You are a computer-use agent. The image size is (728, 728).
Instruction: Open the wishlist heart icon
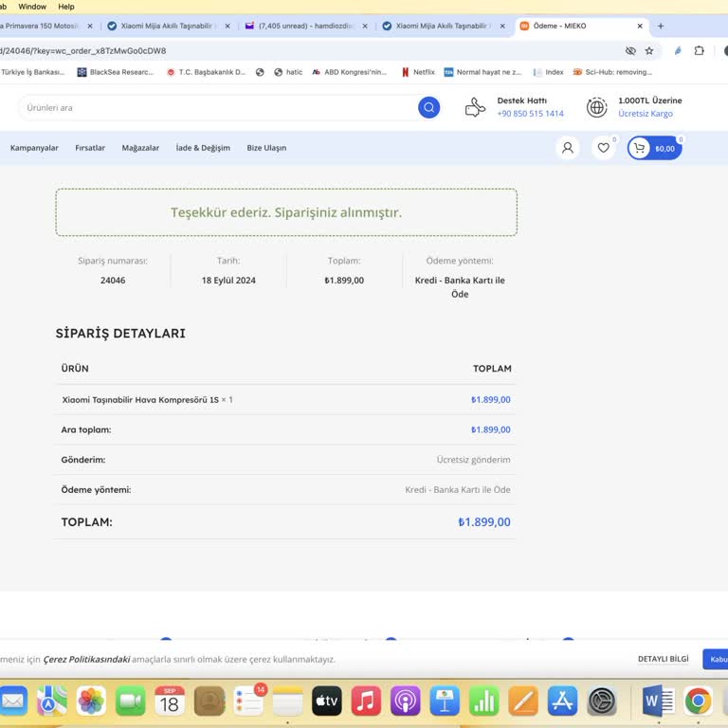tap(603, 148)
